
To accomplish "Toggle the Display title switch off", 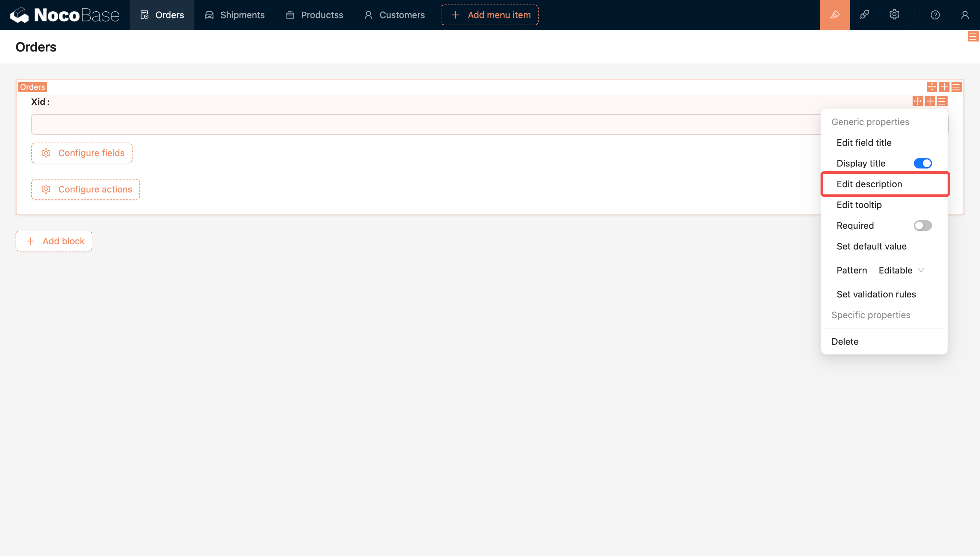I will 922,163.
